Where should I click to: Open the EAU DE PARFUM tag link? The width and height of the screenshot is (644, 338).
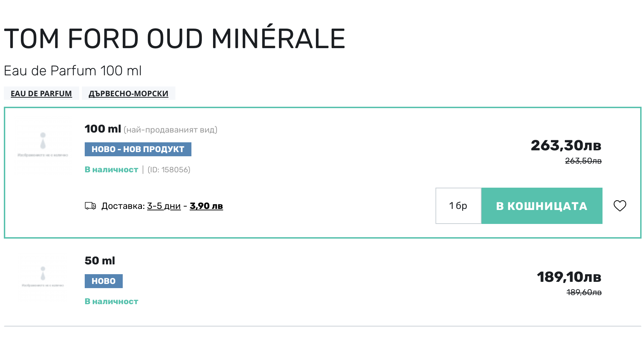41,93
